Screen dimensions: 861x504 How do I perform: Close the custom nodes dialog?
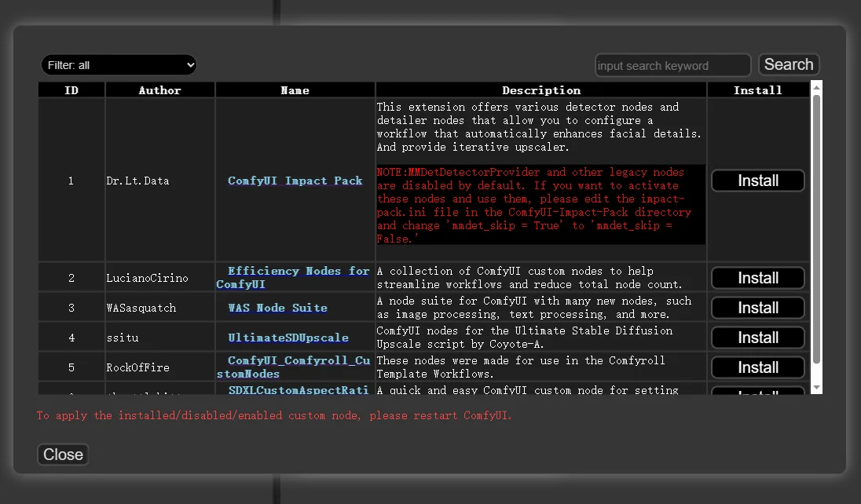(63, 455)
